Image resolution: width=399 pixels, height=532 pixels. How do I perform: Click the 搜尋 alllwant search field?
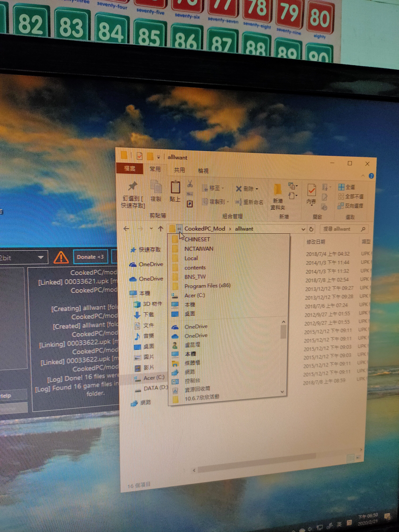339,229
